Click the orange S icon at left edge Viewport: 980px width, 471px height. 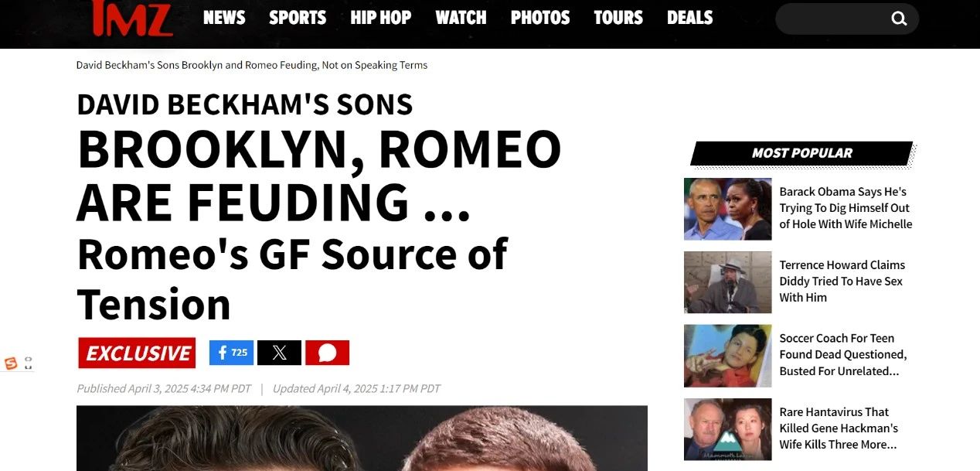(11, 363)
